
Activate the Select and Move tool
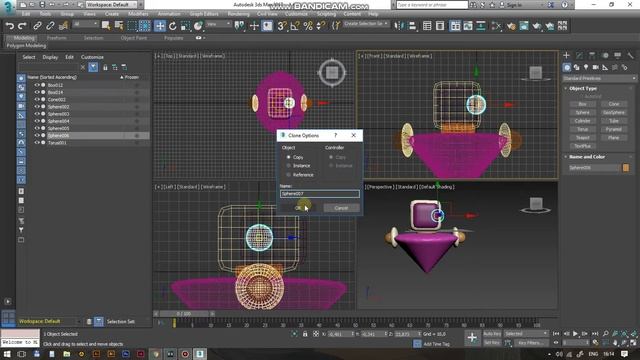point(160,26)
